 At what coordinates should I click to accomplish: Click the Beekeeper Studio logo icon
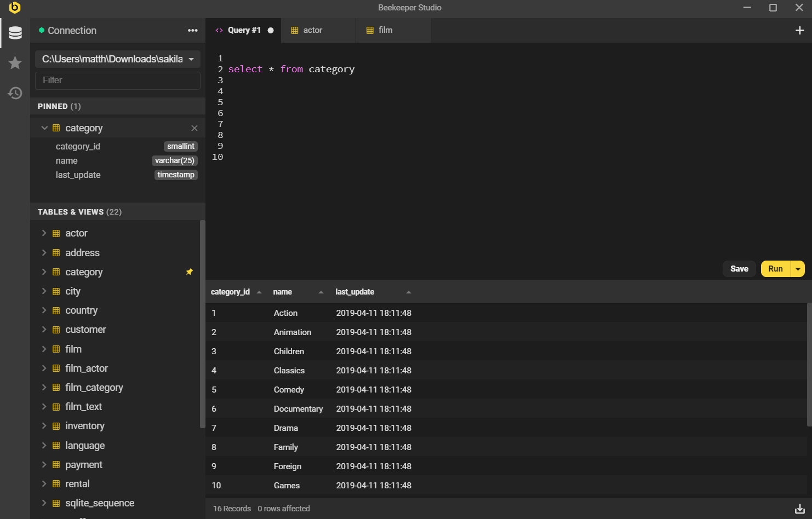tap(15, 8)
